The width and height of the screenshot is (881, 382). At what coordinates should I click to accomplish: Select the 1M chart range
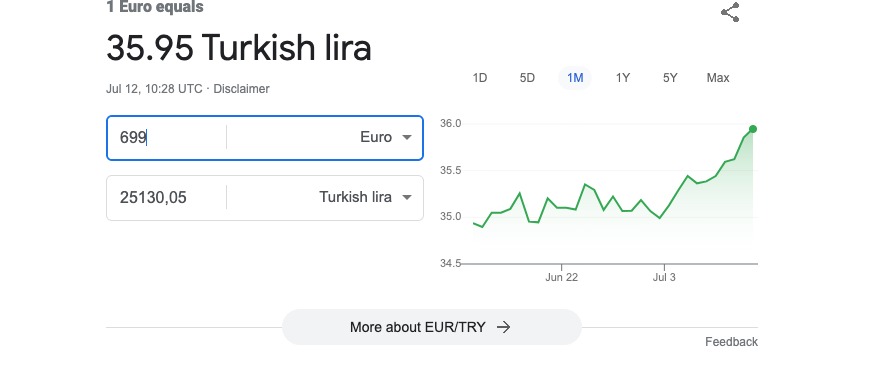coord(575,78)
